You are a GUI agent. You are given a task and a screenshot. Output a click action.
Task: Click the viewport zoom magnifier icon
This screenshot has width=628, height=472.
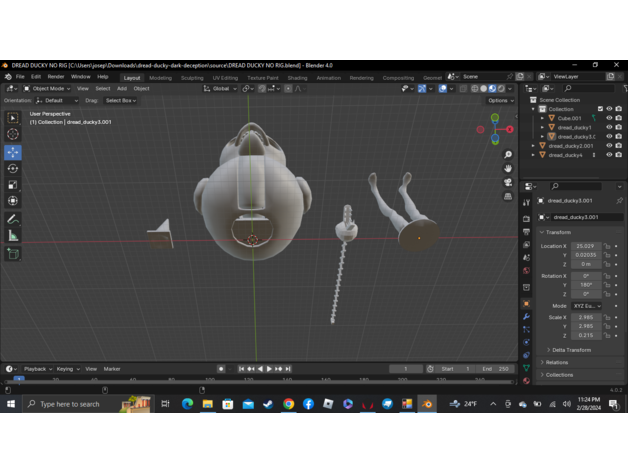pyautogui.click(x=508, y=155)
